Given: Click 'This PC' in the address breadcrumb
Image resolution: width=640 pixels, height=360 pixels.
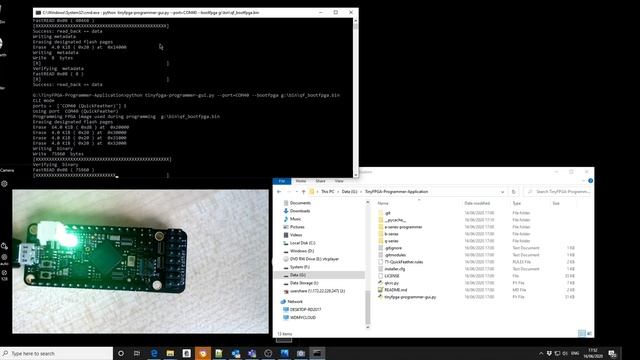Looking at the screenshot, I should (327, 191).
